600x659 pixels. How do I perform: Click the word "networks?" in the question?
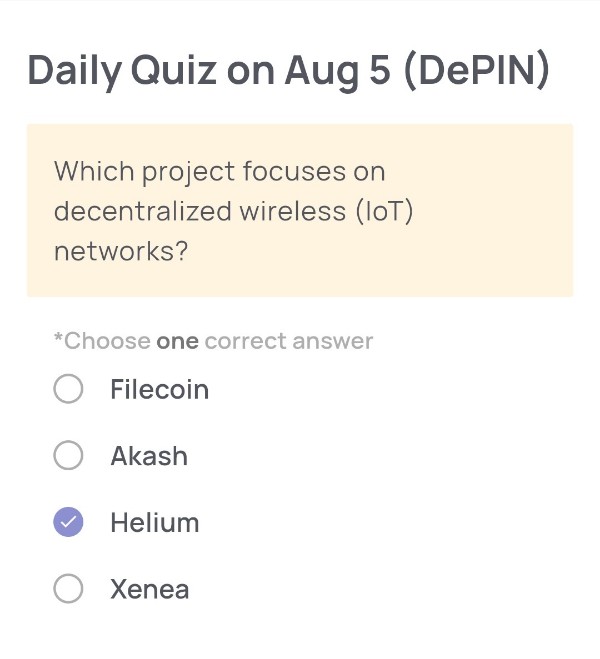pyautogui.click(x=121, y=251)
